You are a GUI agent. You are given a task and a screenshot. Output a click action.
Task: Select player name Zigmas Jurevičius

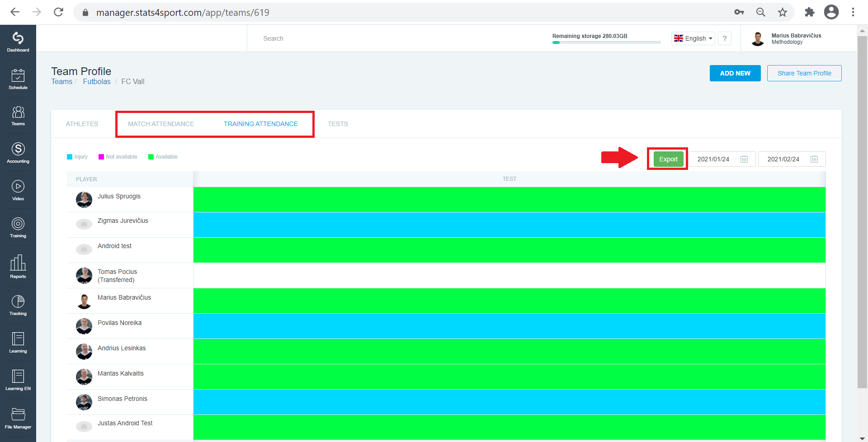pyautogui.click(x=123, y=221)
